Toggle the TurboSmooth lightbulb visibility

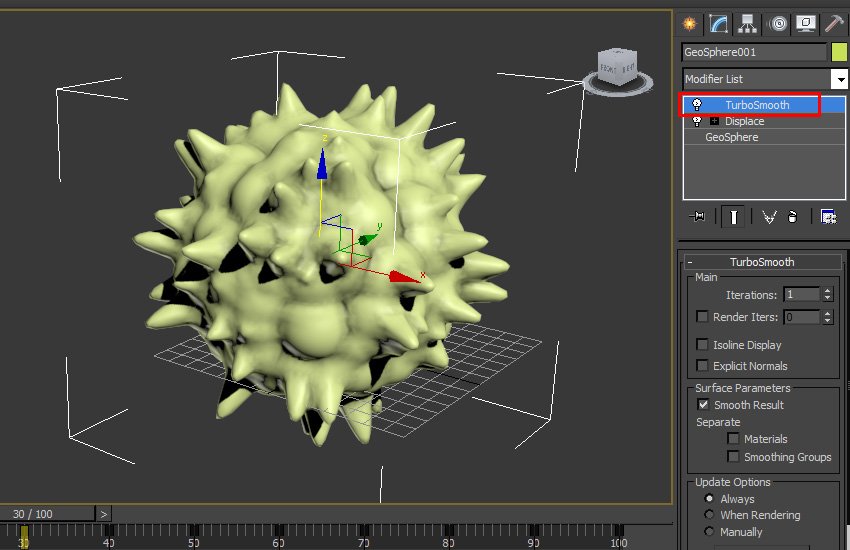coord(696,105)
